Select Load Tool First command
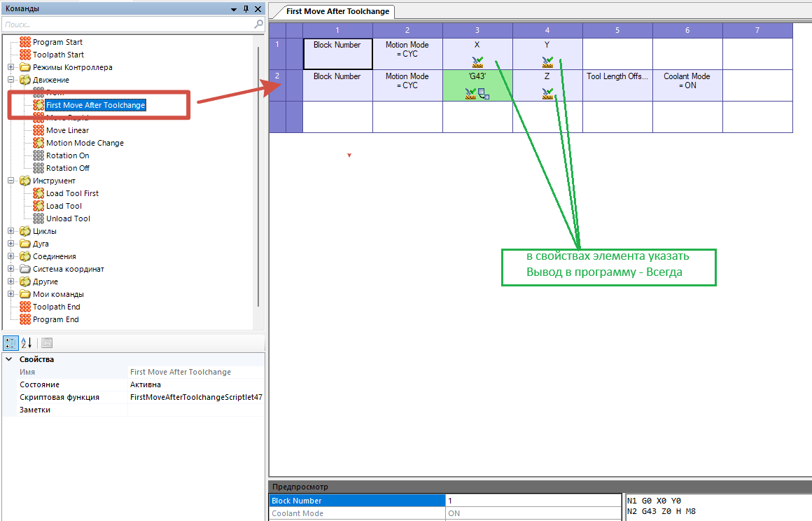Viewport: 812px width, 521px height. [72, 193]
